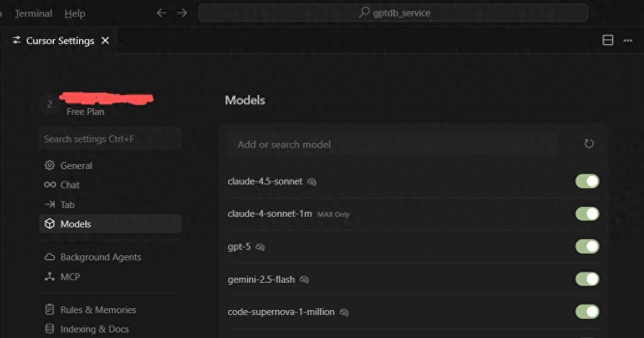Toggle the code-supernova-1-million model
The width and height of the screenshot is (644, 338).
[587, 311]
